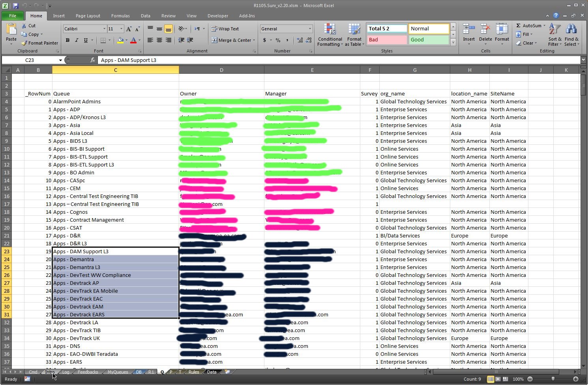Click zoom in plus button
This screenshot has height=385, width=588.
[575, 379]
